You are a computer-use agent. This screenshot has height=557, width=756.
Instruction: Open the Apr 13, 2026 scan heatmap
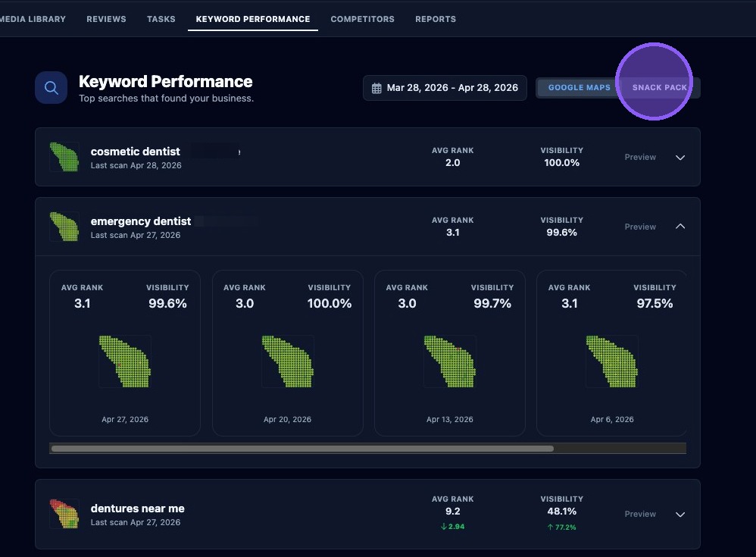[450, 361]
